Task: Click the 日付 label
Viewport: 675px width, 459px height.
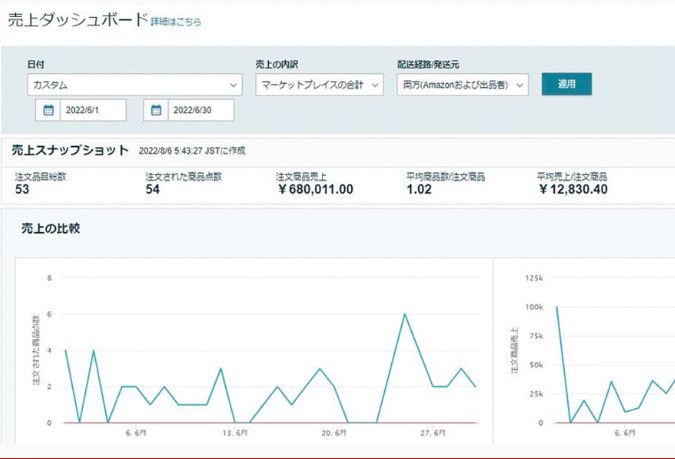Action: point(36,65)
